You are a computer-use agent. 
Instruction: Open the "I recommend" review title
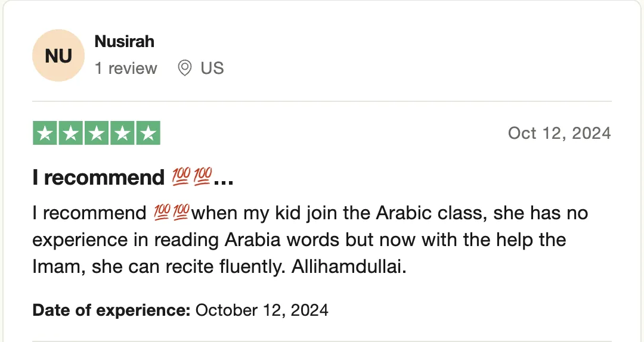coord(132,178)
